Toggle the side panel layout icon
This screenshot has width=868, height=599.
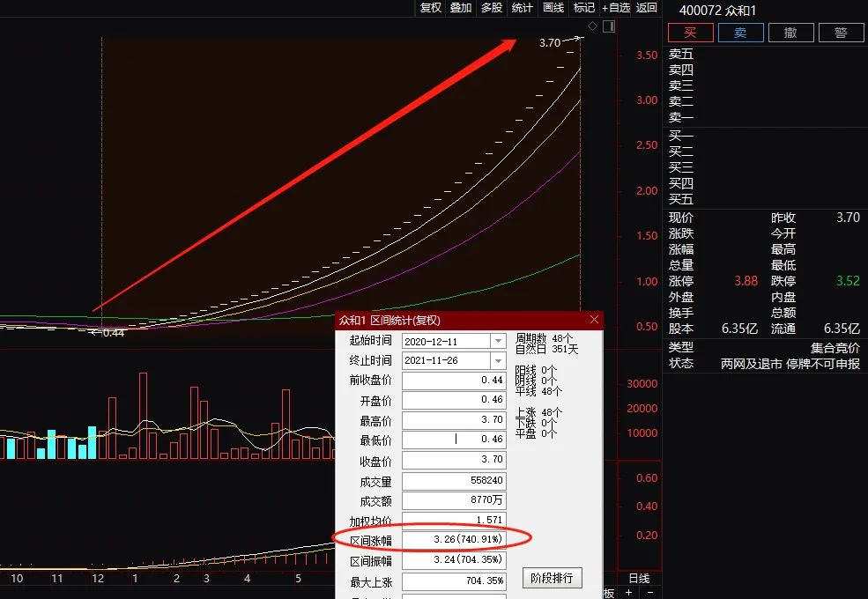click(x=608, y=26)
